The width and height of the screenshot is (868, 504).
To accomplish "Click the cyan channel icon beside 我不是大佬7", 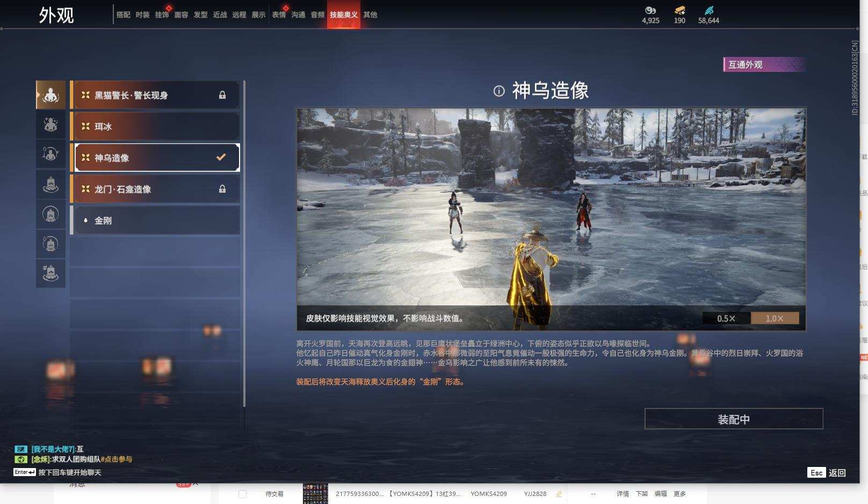I will tap(20, 449).
